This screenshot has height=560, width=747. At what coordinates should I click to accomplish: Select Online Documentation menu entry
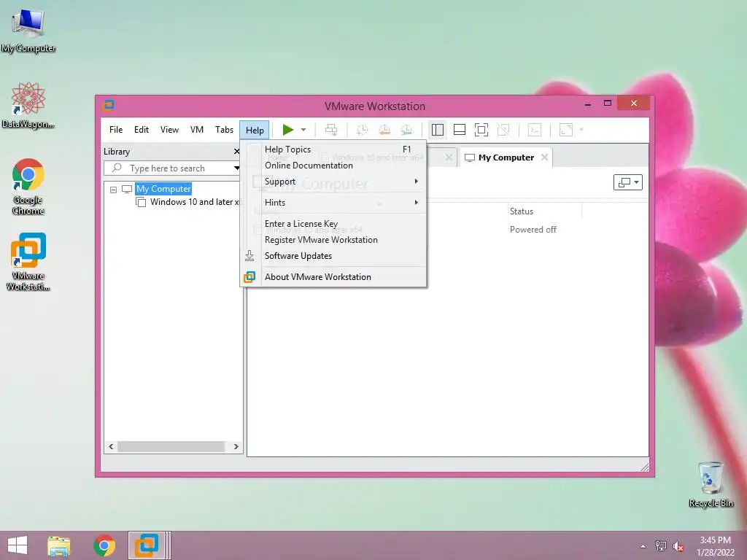[x=333, y=166]
